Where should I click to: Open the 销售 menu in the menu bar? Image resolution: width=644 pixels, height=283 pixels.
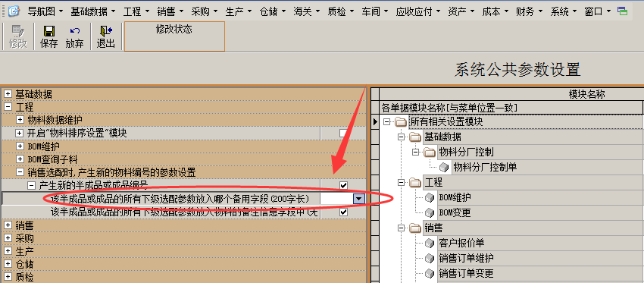point(170,11)
